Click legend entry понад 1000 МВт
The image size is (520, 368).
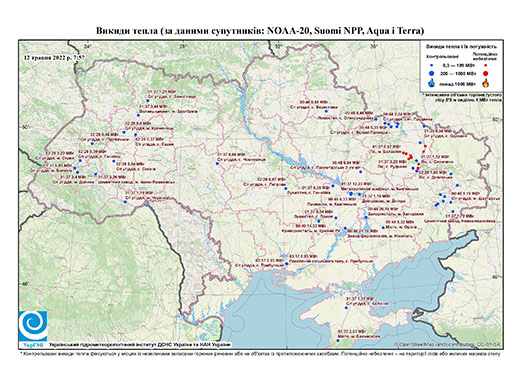point(457,84)
